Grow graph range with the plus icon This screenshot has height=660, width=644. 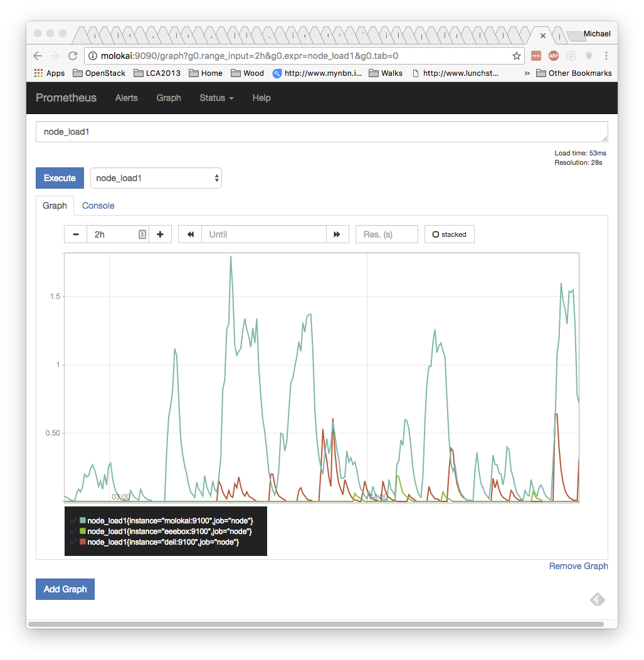click(x=160, y=234)
